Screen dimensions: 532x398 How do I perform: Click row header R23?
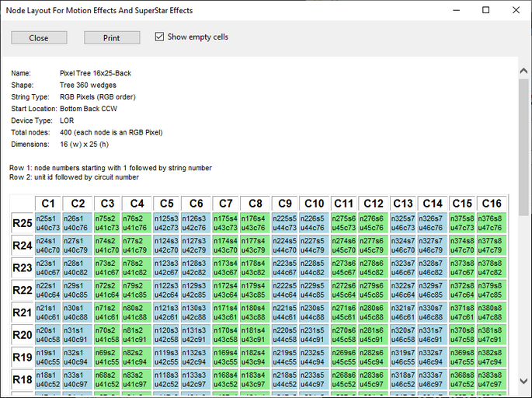(22, 268)
